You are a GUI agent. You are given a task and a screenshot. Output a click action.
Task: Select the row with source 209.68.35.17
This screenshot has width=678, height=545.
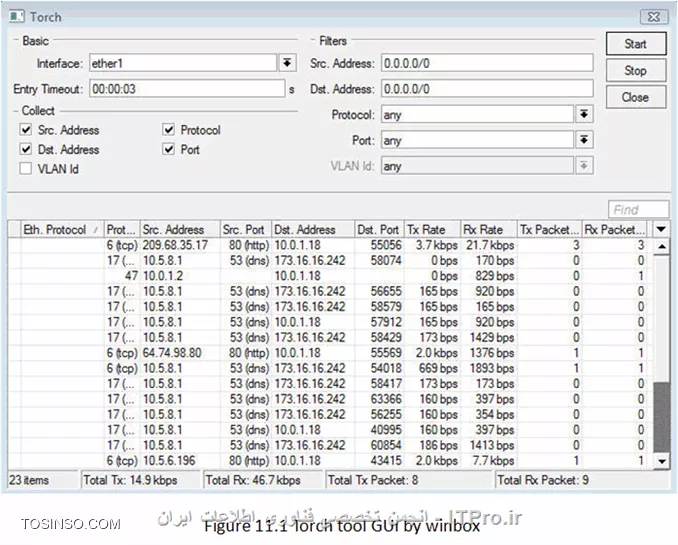click(x=330, y=245)
